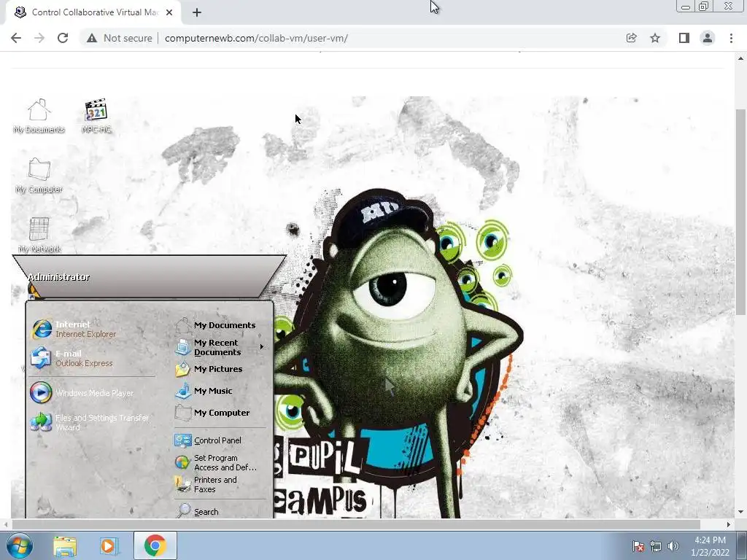Open My Computer desktop icon in VM

click(39, 176)
